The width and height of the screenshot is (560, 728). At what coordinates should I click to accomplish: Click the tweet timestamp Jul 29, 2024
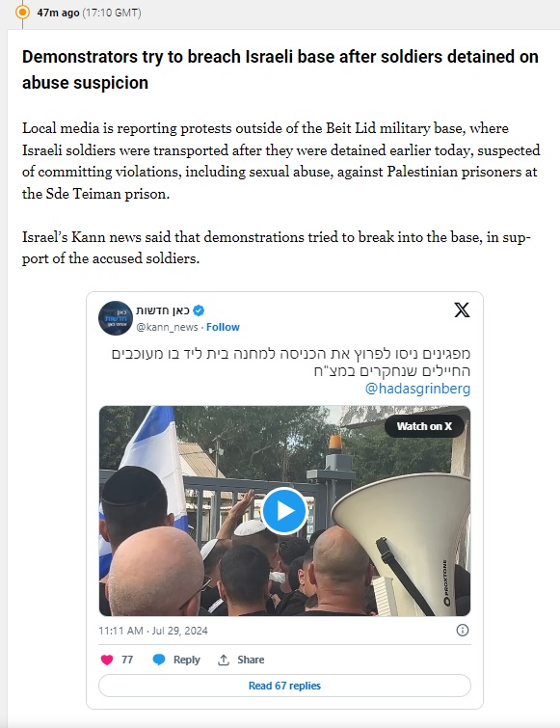153,631
